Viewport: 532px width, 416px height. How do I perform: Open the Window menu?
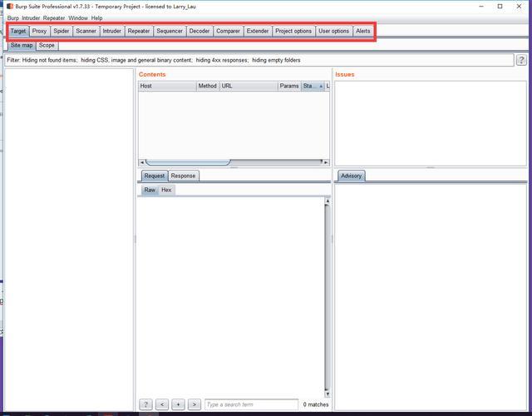(x=78, y=18)
